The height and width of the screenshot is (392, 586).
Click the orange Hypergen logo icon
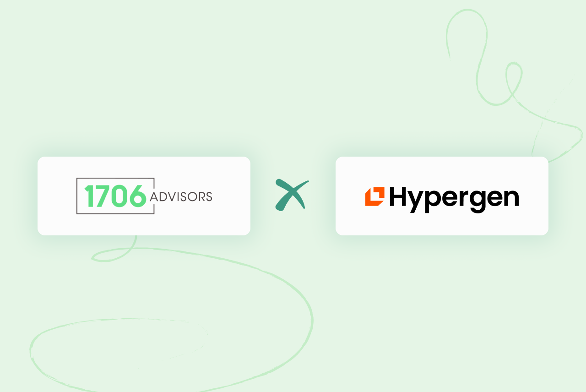tap(374, 196)
